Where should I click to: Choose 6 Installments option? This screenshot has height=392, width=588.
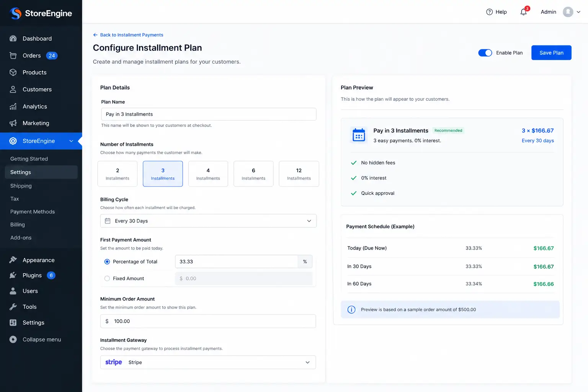(x=253, y=174)
